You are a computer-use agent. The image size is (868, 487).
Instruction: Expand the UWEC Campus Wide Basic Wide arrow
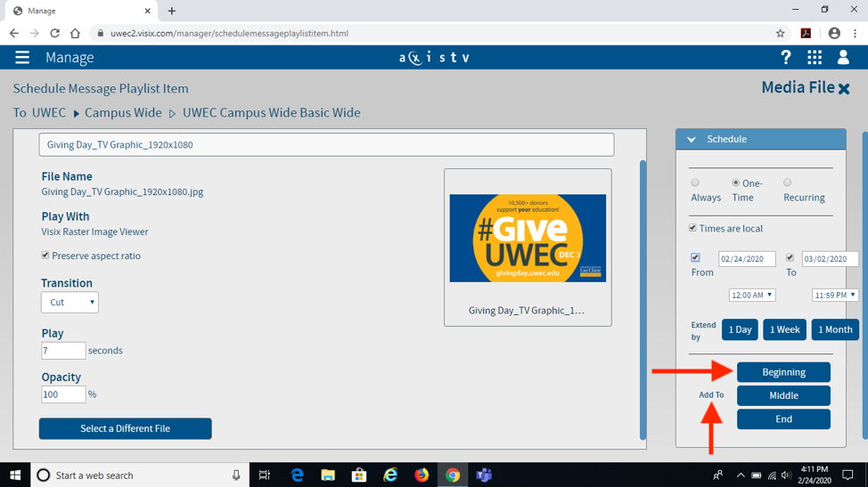pyautogui.click(x=172, y=113)
